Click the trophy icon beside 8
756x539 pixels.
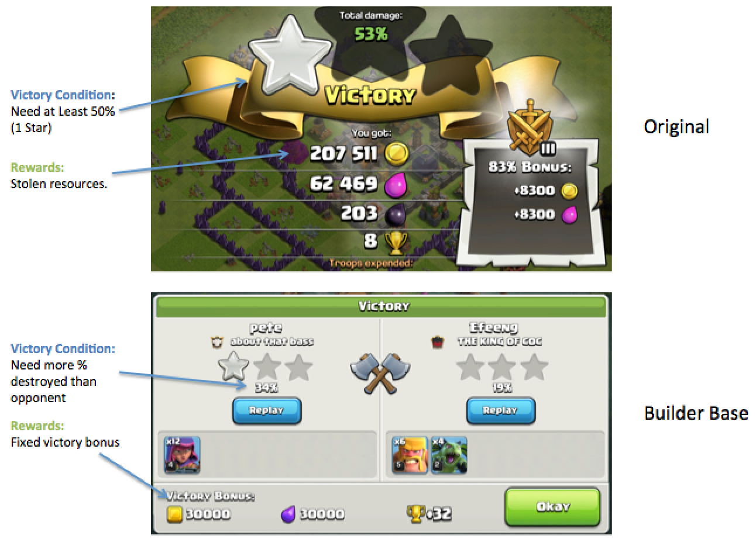pos(396,242)
